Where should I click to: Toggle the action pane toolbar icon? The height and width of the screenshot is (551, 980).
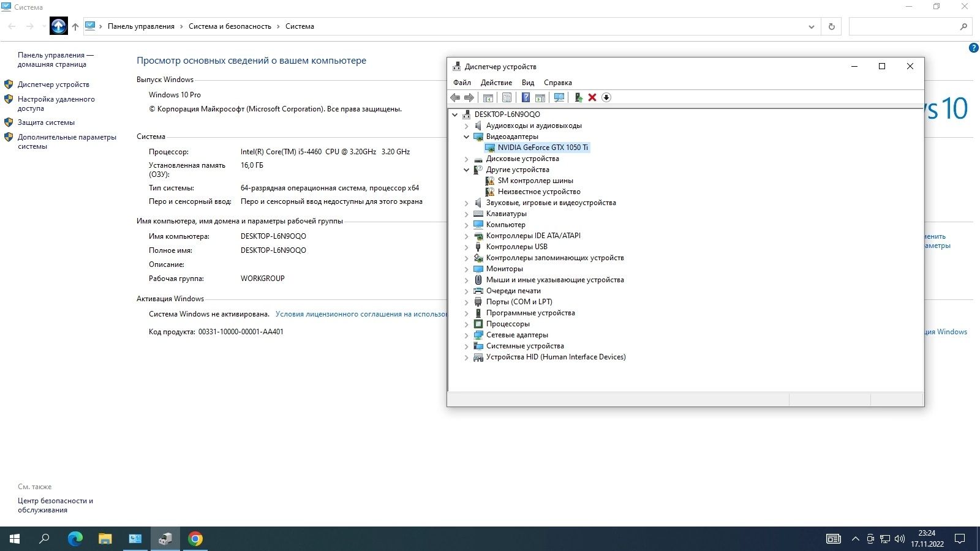click(x=540, y=97)
